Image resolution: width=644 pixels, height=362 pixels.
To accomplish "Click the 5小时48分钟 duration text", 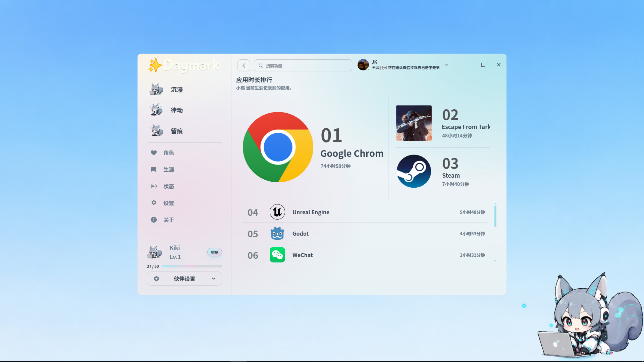I will 472,212.
